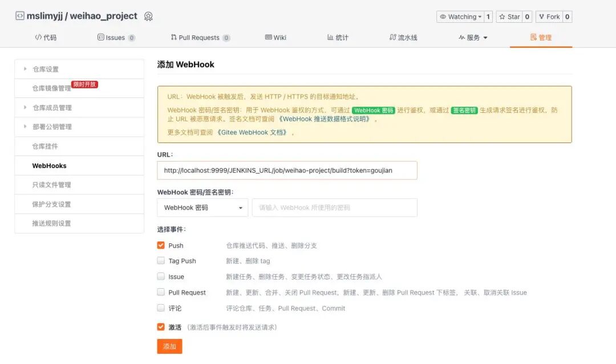Click the Fork count 0
This screenshot has width=616, height=364.
coord(568,17)
